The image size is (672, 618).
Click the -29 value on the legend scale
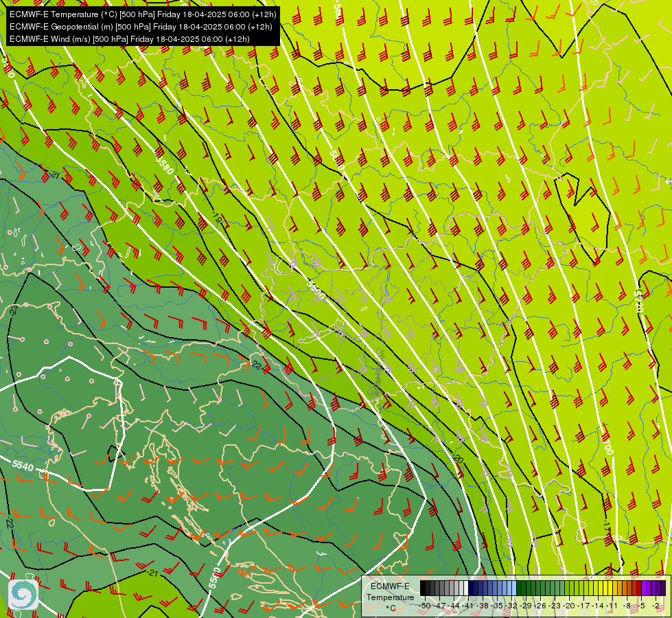[526, 606]
